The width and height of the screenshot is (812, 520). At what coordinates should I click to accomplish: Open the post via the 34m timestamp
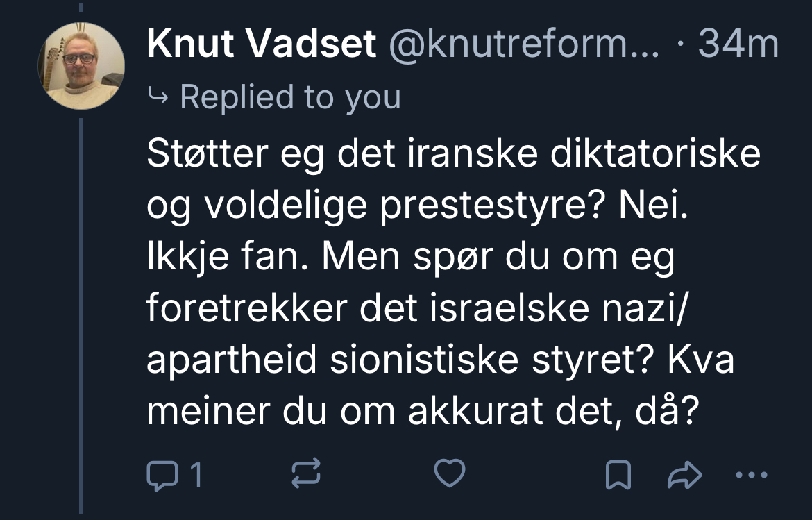(738, 46)
